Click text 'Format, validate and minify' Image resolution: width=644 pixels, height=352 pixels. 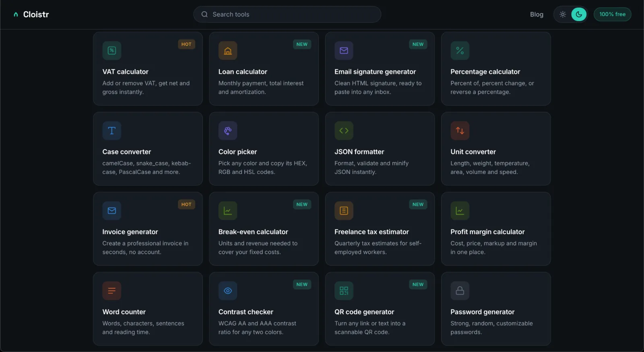372,164
